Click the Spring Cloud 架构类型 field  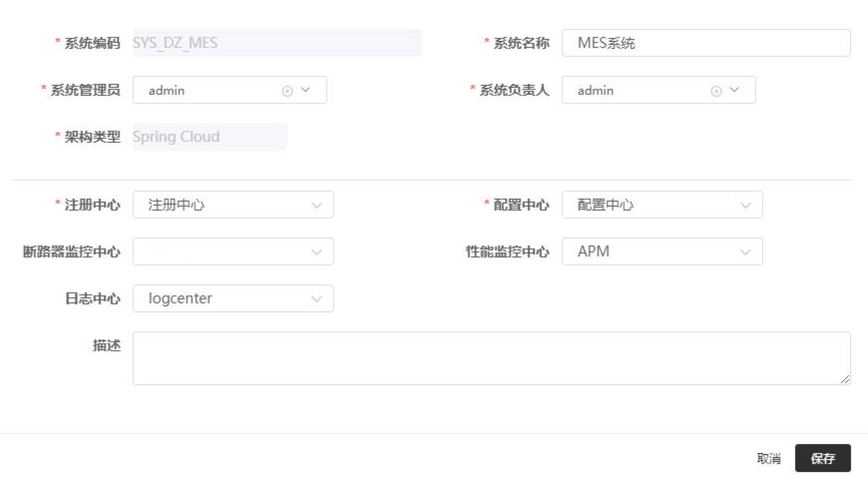[x=210, y=136]
